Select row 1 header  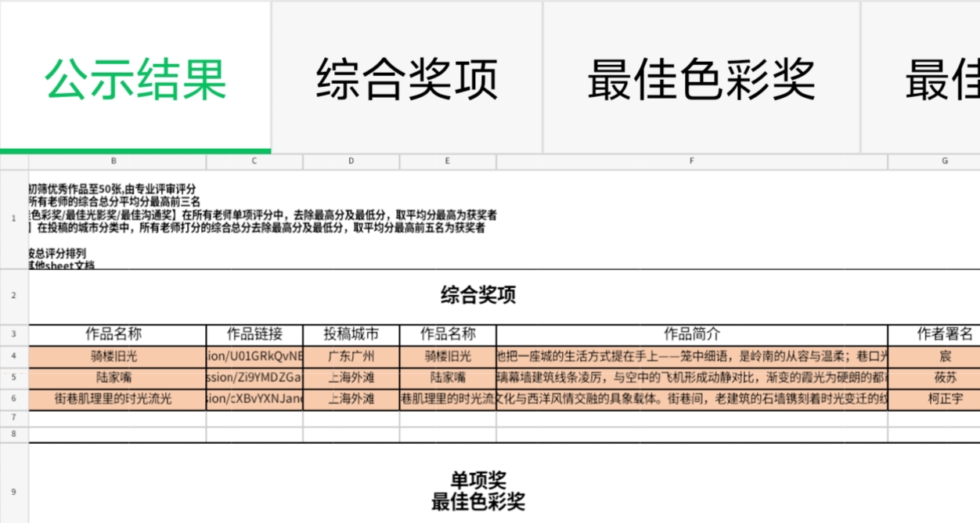[x=14, y=218]
